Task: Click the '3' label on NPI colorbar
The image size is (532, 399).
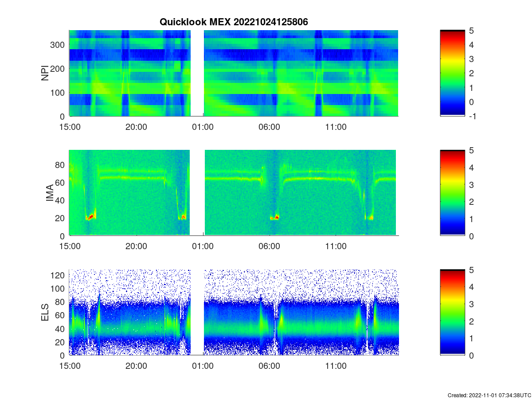Action: click(472, 59)
